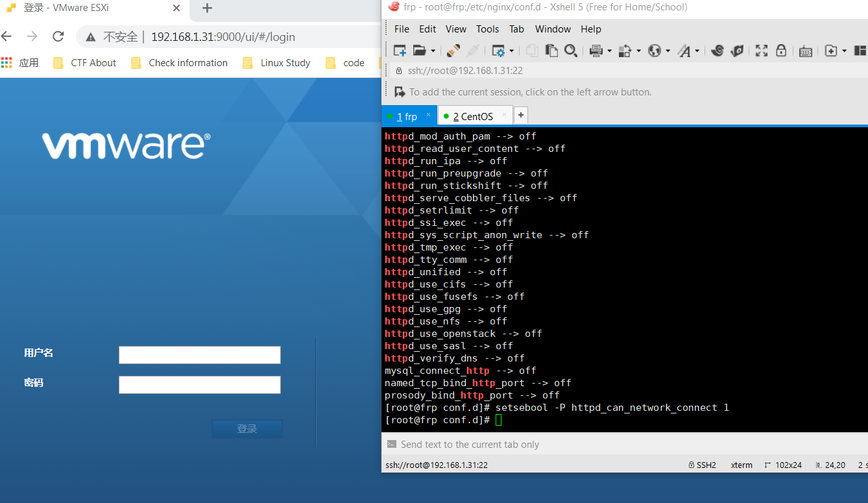This screenshot has height=503, width=868.
Task: Select the Paste icon on the toolbar
Action: [552, 51]
